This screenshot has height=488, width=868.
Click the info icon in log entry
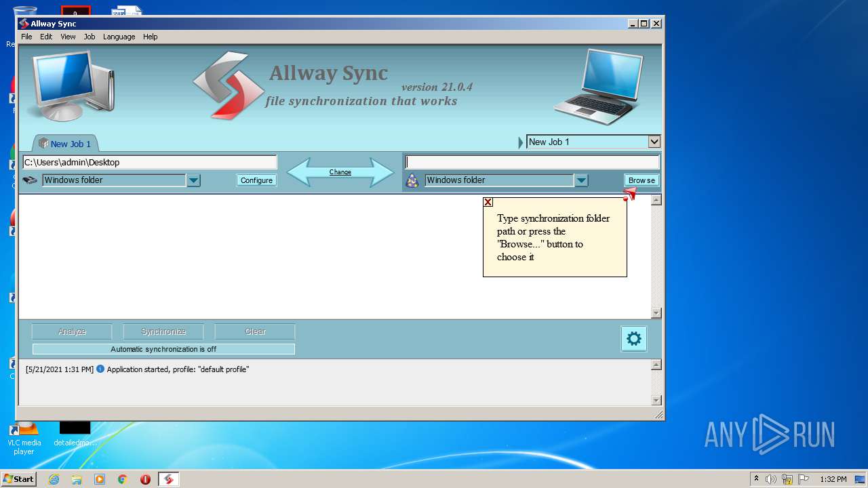100,369
